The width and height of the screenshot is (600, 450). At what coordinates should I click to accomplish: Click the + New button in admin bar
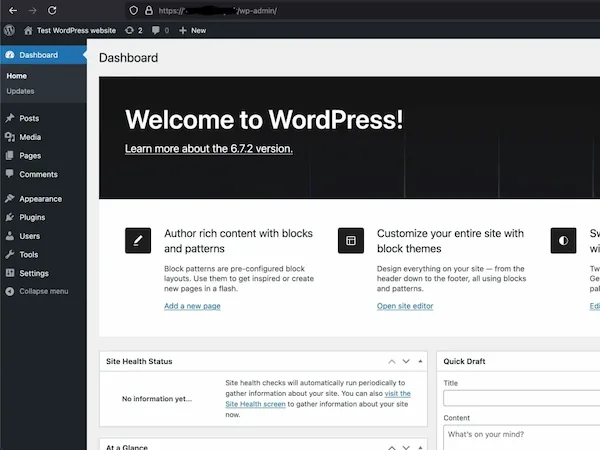(x=192, y=30)
